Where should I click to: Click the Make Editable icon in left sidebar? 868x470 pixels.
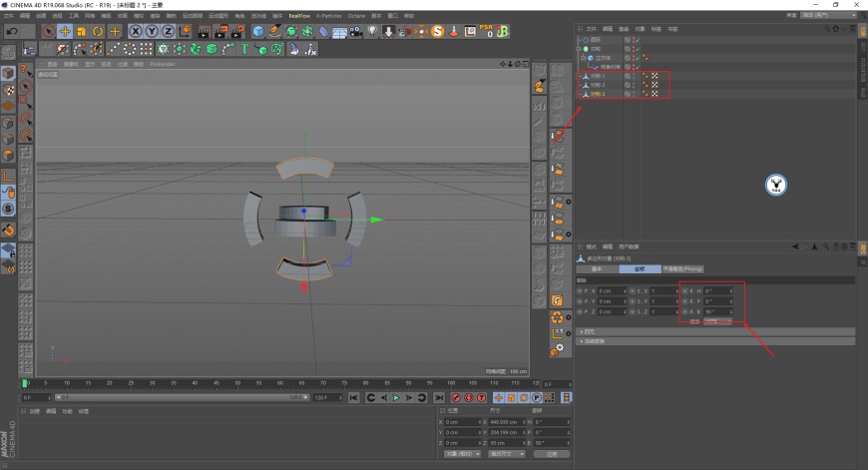(8, 53)
